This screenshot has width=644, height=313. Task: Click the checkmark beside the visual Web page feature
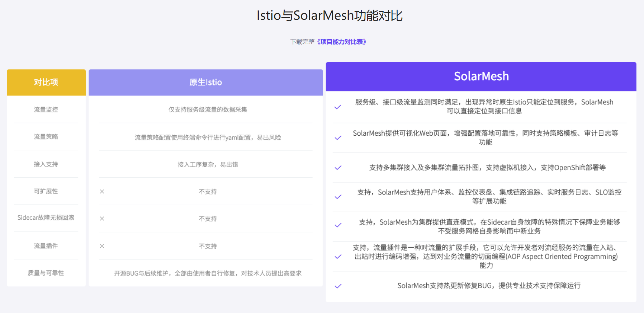pyautogui.click(x=338, y=138)
